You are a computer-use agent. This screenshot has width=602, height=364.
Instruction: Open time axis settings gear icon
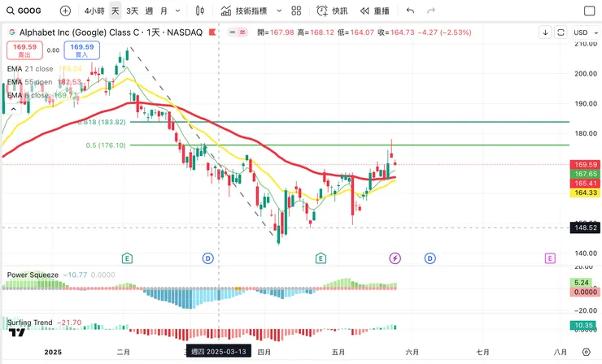click(586, 352)
